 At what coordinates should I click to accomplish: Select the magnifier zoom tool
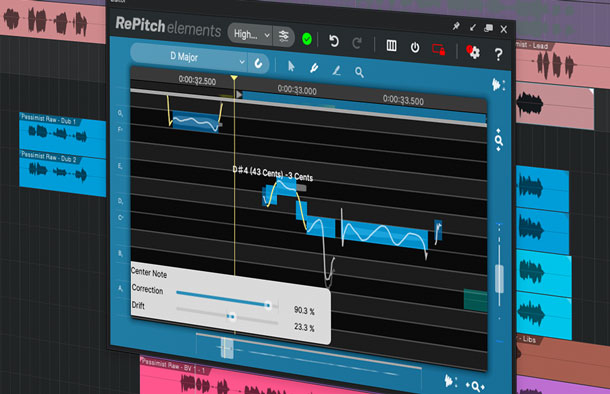point(359,72)
